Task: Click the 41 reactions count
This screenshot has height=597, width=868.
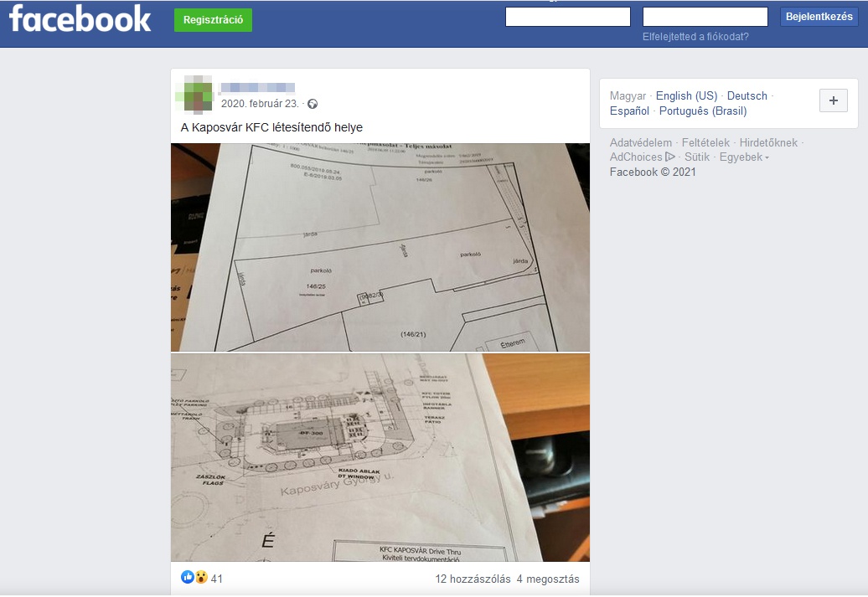Action: [217, 579]
